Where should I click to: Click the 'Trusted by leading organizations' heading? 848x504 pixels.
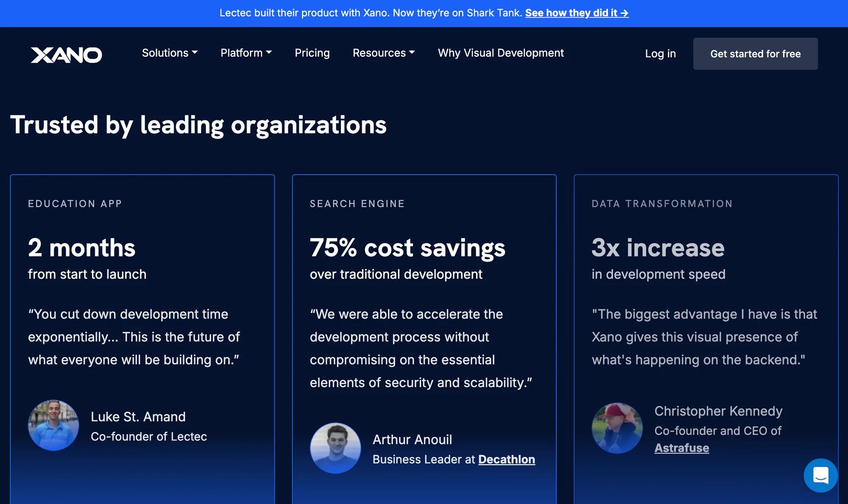(x=198, y=125)
